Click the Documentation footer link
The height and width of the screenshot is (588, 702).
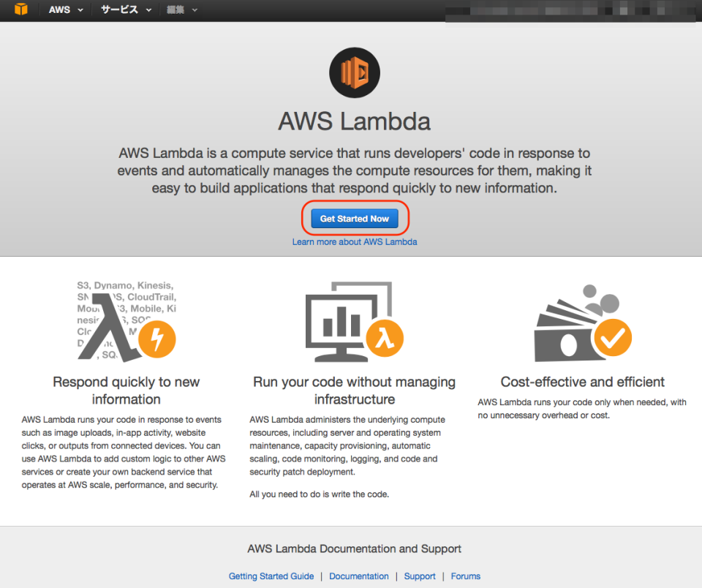coord(359,576)
